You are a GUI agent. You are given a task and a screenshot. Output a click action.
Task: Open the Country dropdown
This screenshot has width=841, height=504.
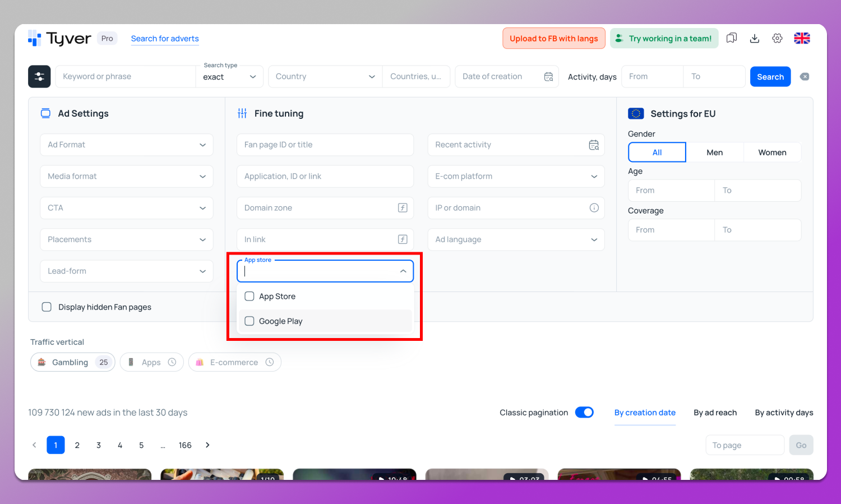(x=325, y=77)
